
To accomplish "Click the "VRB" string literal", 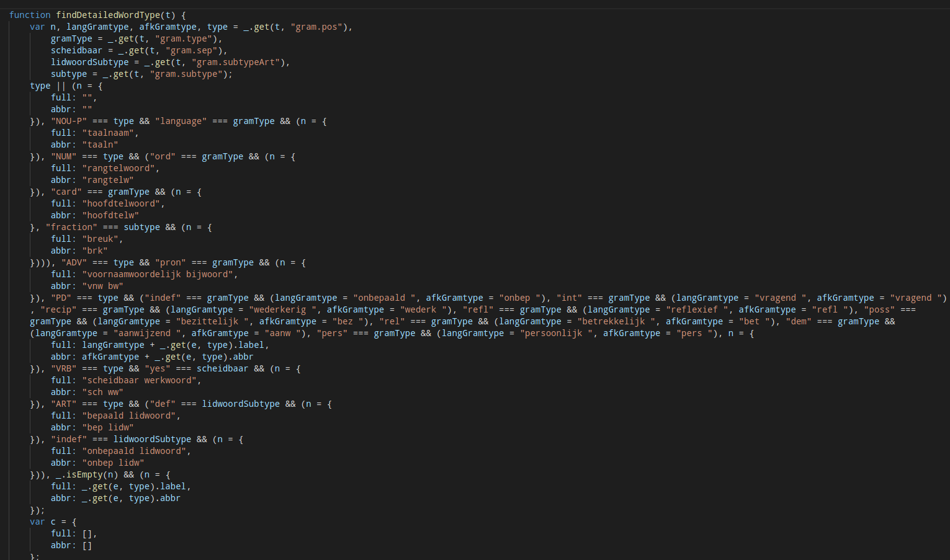I will [x=63, y=368].
